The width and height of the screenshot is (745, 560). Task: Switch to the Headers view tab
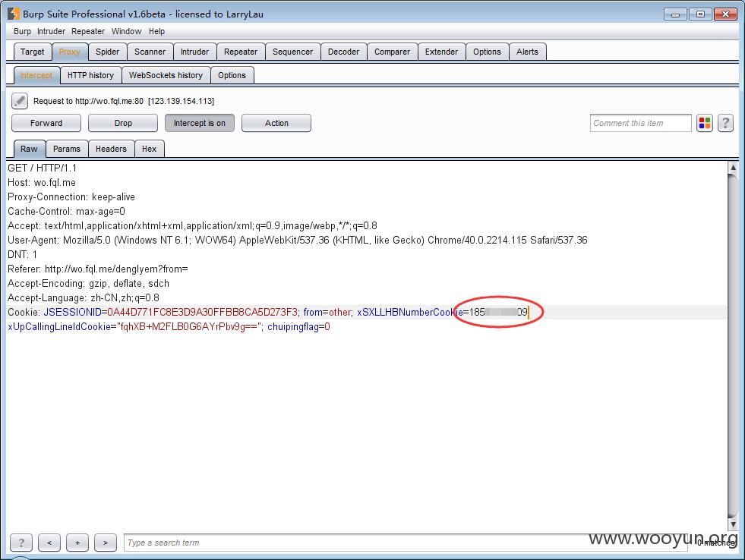(111, 149)
